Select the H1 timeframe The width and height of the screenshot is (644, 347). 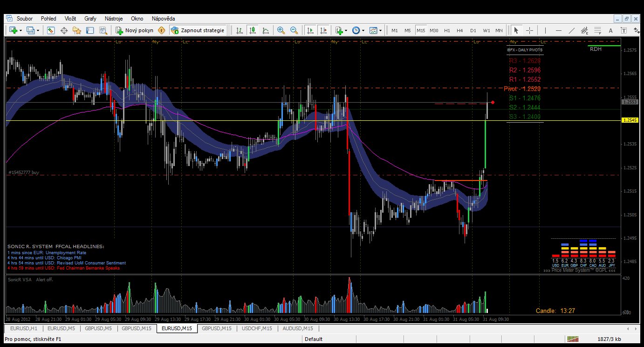(x=447, y=30)
